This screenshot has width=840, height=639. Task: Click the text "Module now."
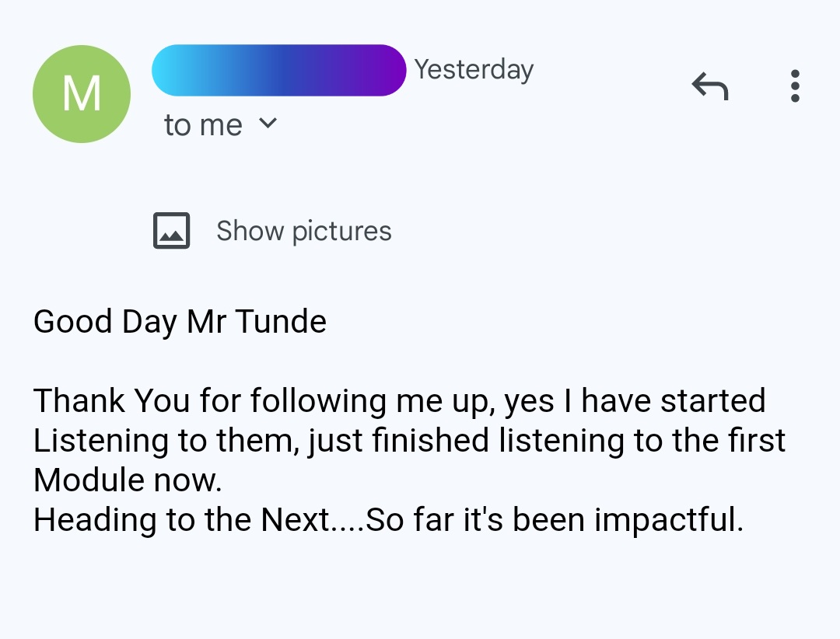click(x=128, y=480)
